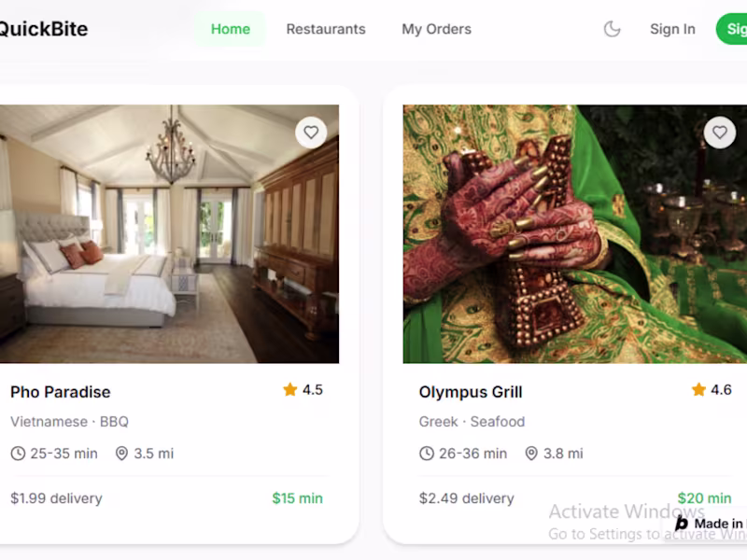
Task: Click the location pin beside 3.8 mi
Action: click(x=531, y=454)
